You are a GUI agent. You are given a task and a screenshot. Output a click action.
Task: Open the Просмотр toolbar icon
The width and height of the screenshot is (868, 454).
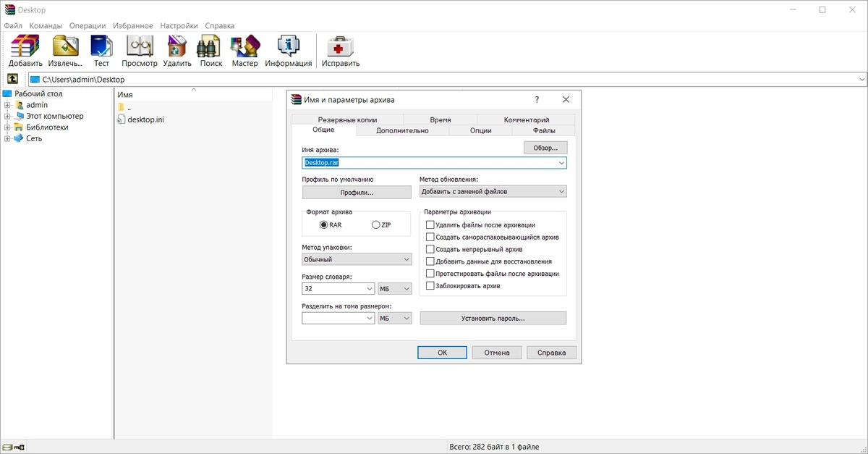pos(140,46)
